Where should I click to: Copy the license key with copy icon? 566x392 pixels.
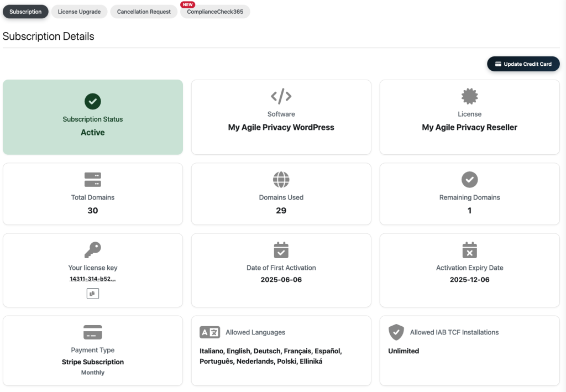click(93, 294)
